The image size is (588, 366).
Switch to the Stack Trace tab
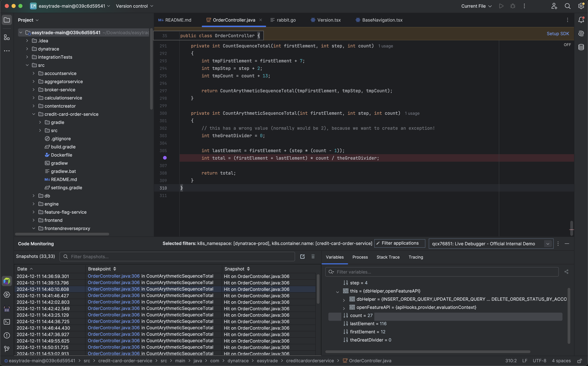tap(388, 257)
